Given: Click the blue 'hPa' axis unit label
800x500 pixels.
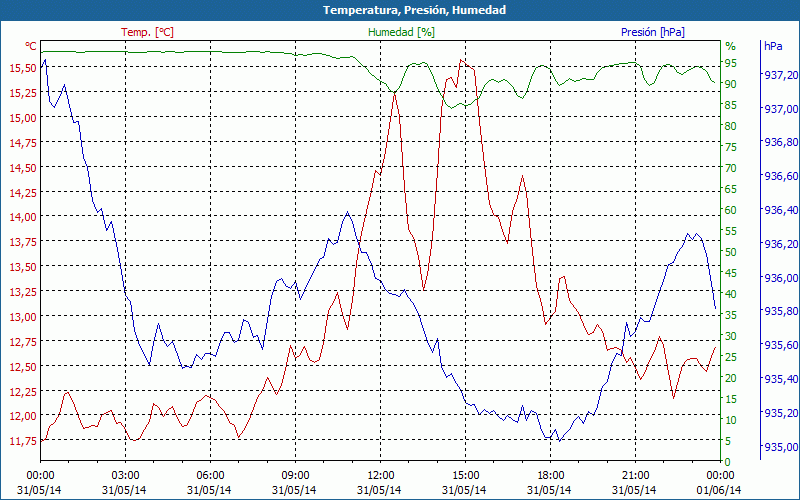Looking at the screenshot, I should coord(773,46).
